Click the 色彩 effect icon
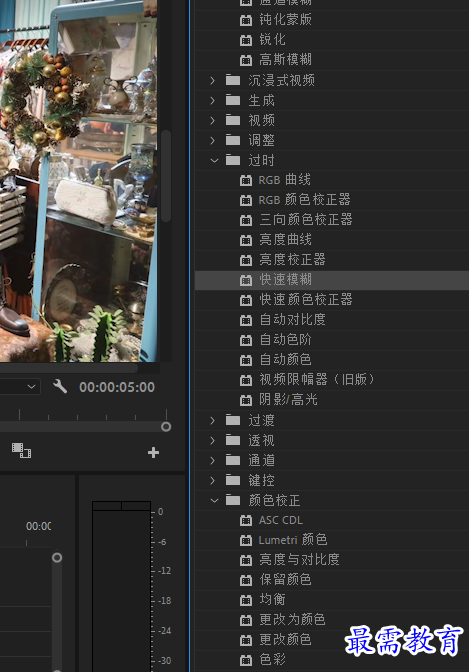Screen dimensions: 469x672 [246, 660]
